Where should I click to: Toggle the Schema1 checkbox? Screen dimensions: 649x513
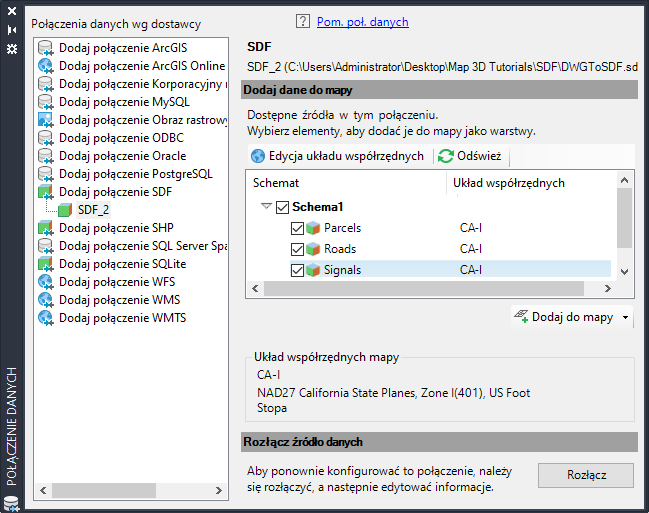[283, 207]
